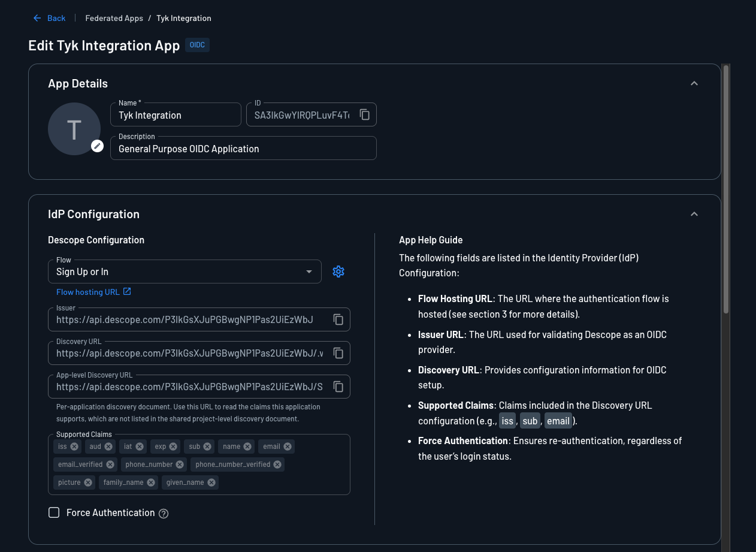The width and height of the screenshot is (756, 552).
Task: Show Force Authentication help tooltip icon
Action: 164,514
